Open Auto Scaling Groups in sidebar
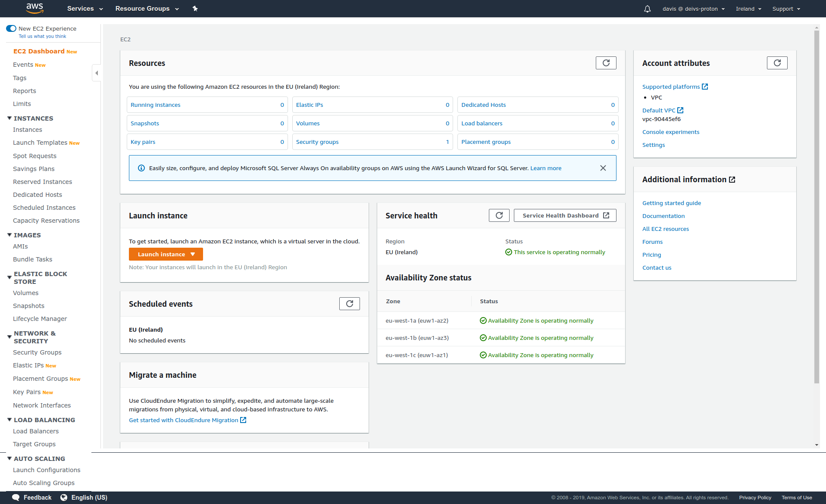 point(44,483)
